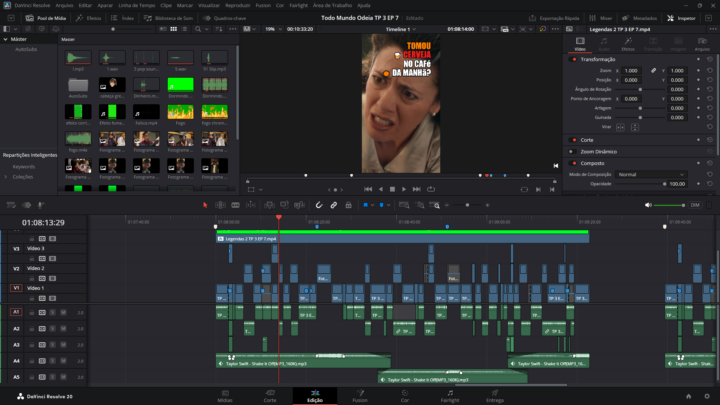Screen dimensions: 720x405
Task: Open the Fusion page icon
Action: (359, 393)
